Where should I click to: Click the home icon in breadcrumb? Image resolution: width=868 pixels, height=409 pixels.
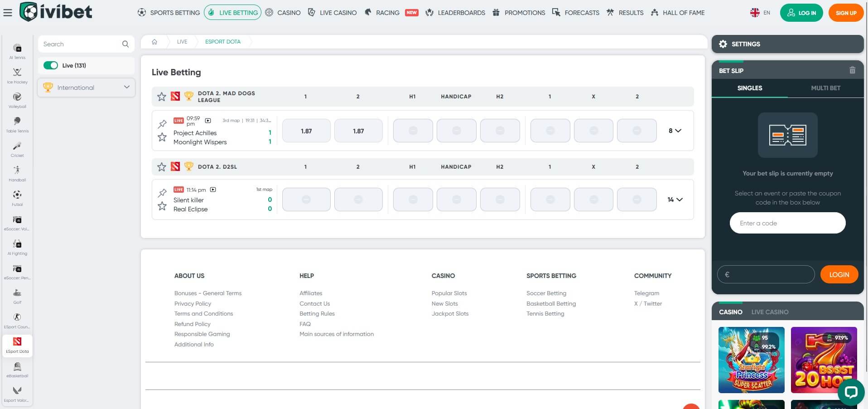(x=154, y=42)
